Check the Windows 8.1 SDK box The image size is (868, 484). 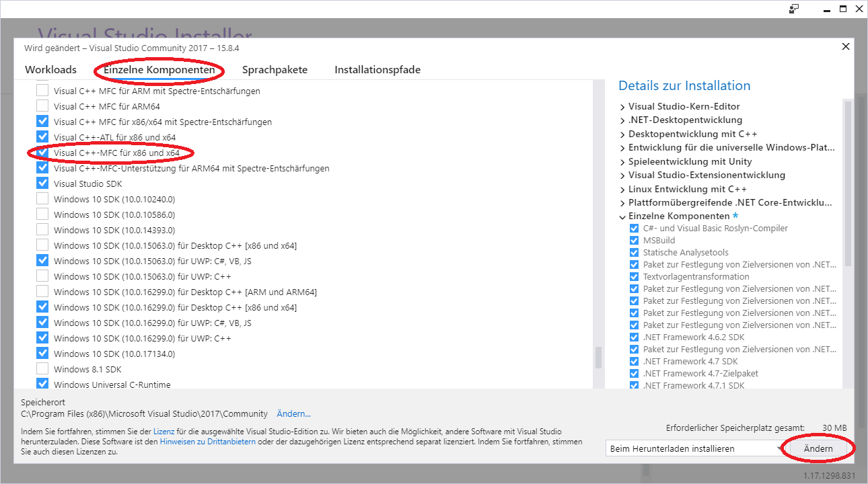point(42,369)
